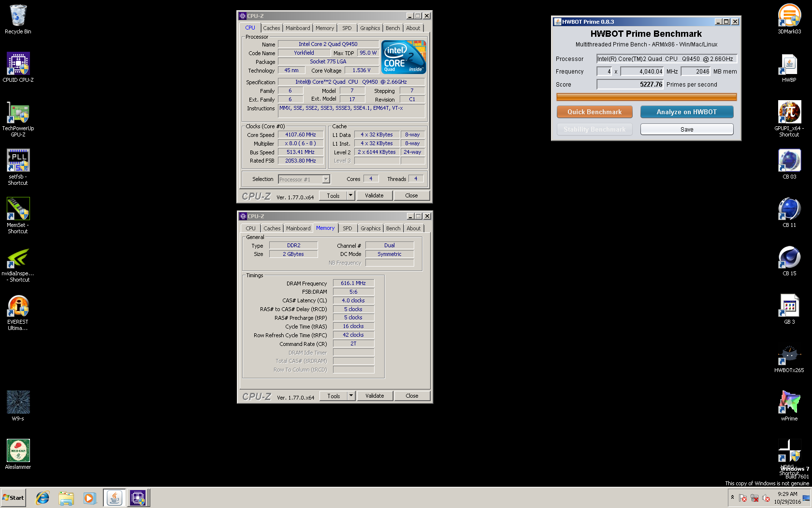Screen dimensions: 812x508
Task: Open SPD tab in upper CPU-Z
Action: click(347, 28)
